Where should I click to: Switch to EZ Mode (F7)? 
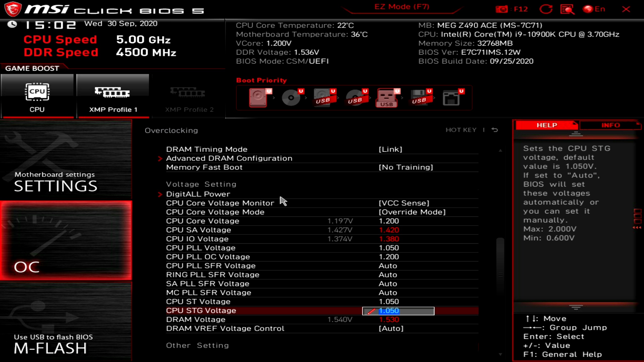pos(402,7)
